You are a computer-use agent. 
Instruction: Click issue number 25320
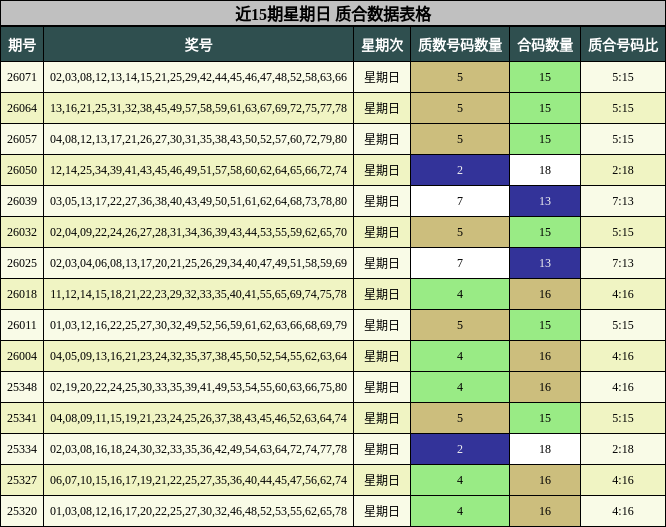pyautogui.click(x=22, y=511)
